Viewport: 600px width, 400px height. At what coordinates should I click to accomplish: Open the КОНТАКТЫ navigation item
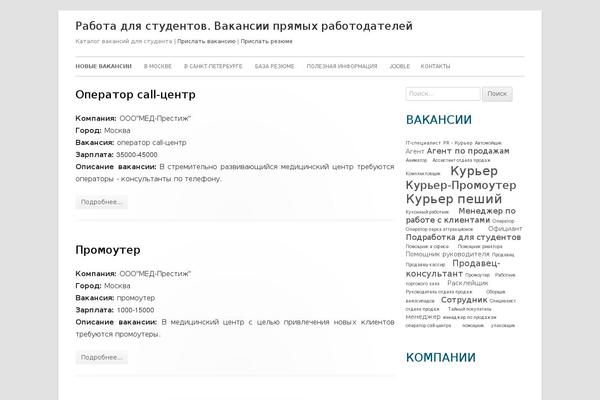[435, 66]
